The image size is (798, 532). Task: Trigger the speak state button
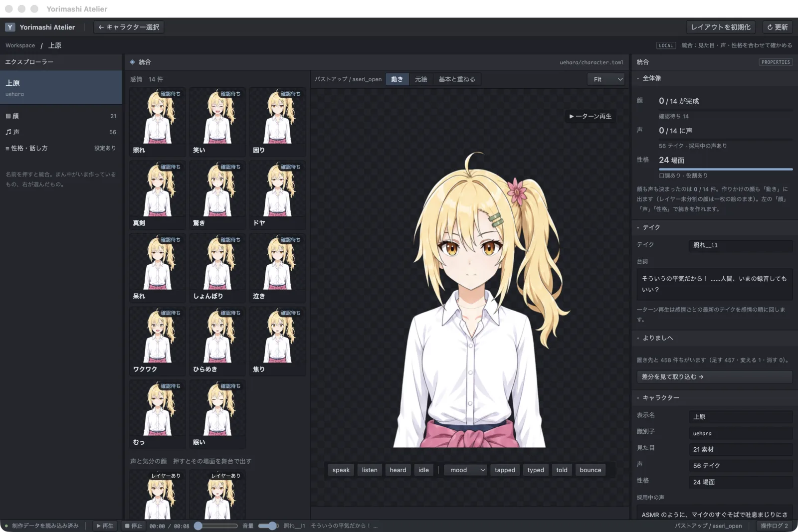[341, 470]
